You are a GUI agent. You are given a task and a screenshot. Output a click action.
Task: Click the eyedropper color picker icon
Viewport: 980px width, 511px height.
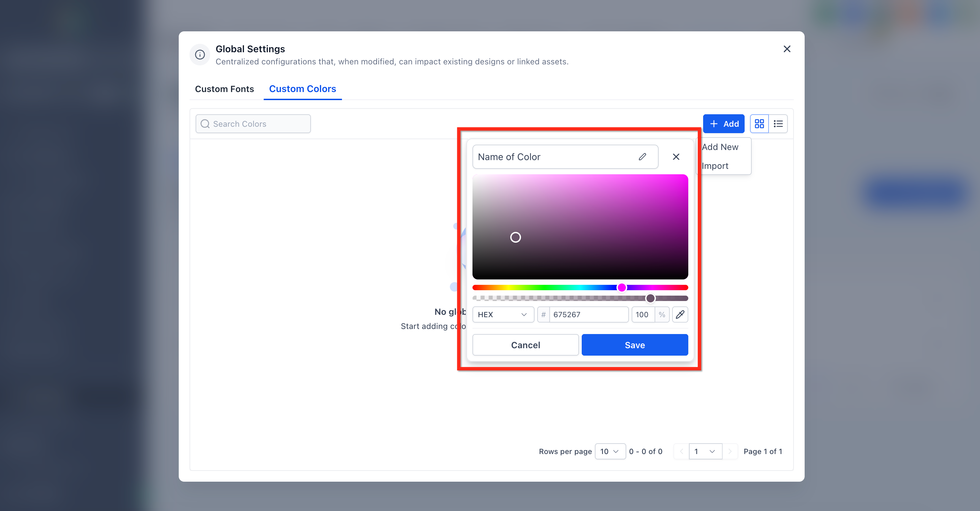pyautogui.click(x=680, y=314)
